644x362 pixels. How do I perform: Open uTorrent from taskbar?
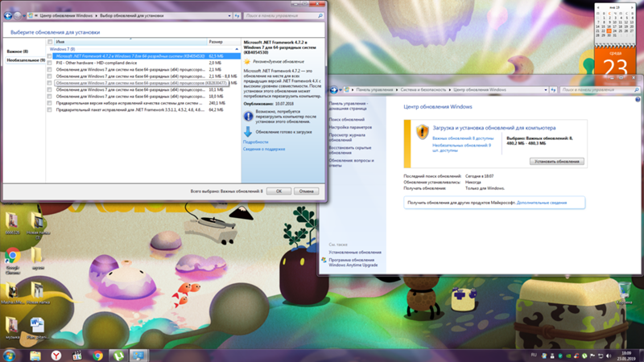pos(118,356)
